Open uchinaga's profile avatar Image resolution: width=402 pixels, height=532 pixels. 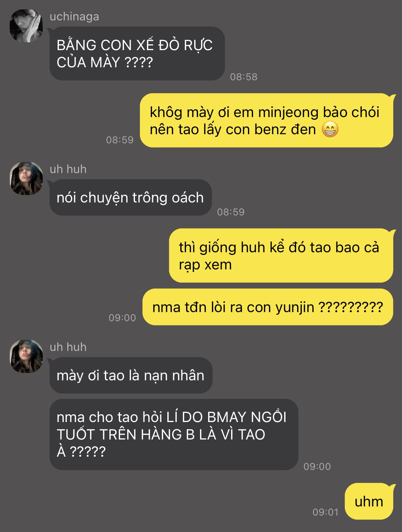[26, 26]
